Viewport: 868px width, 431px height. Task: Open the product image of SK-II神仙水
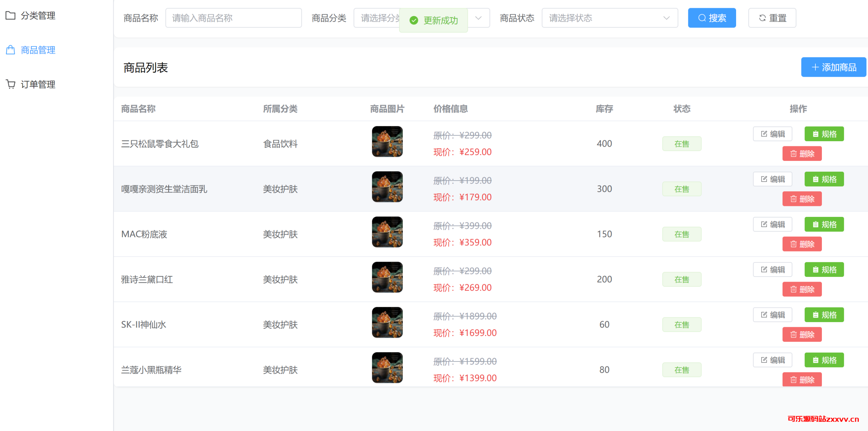pos(387,322)
